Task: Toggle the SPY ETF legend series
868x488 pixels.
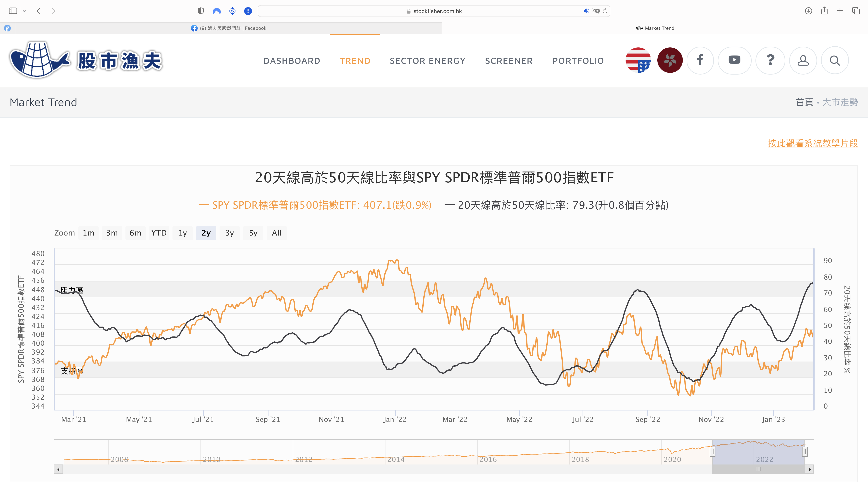Action: tap(315, 205)
